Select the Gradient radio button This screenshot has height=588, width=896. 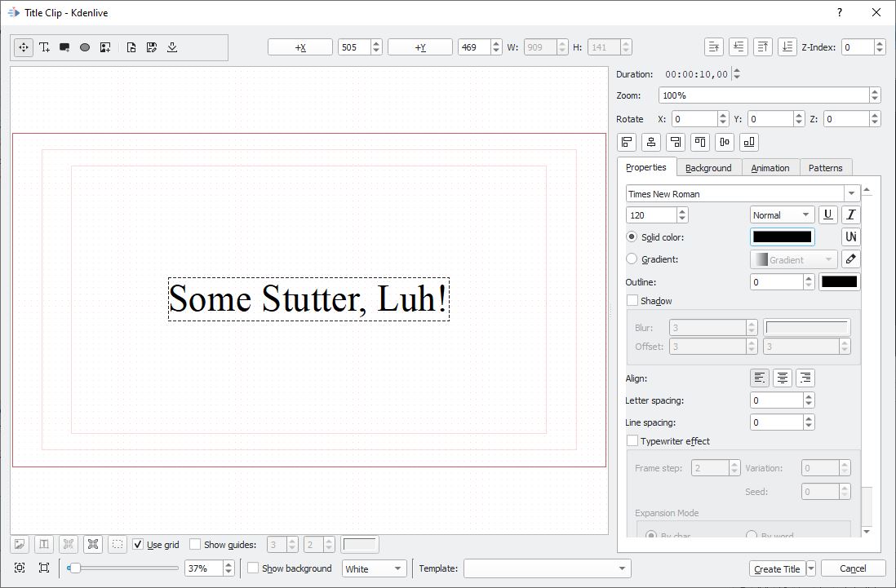tap(632, 259)
